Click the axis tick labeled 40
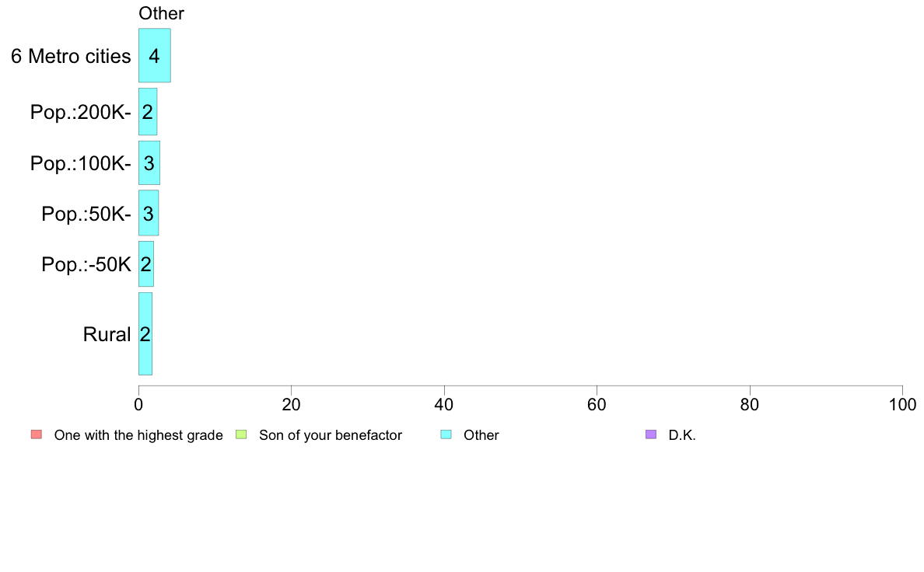The image size is (924, 572). (x=444, y=404)
